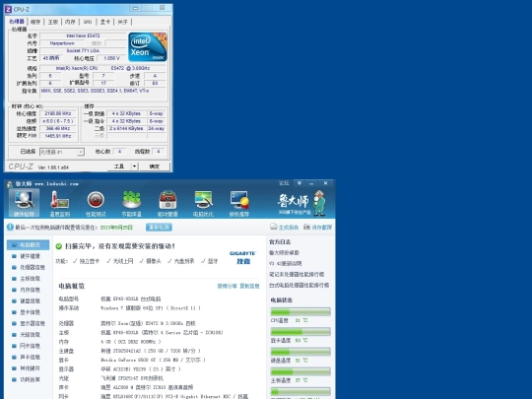Open the 性能测试 gauge icon

click(96, 199)
